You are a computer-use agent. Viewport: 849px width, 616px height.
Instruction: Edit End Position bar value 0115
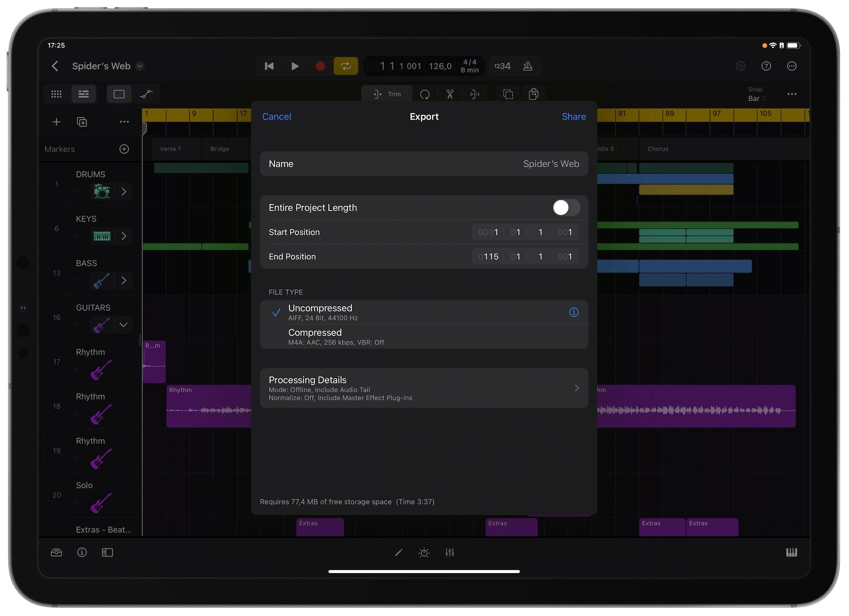click(488, 256)
